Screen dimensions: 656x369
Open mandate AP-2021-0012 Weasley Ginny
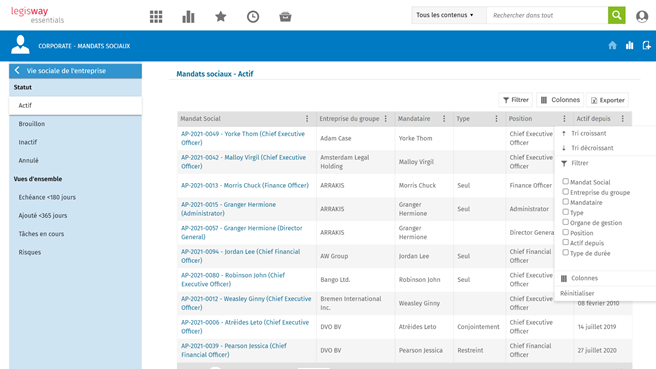pos(246,303)
